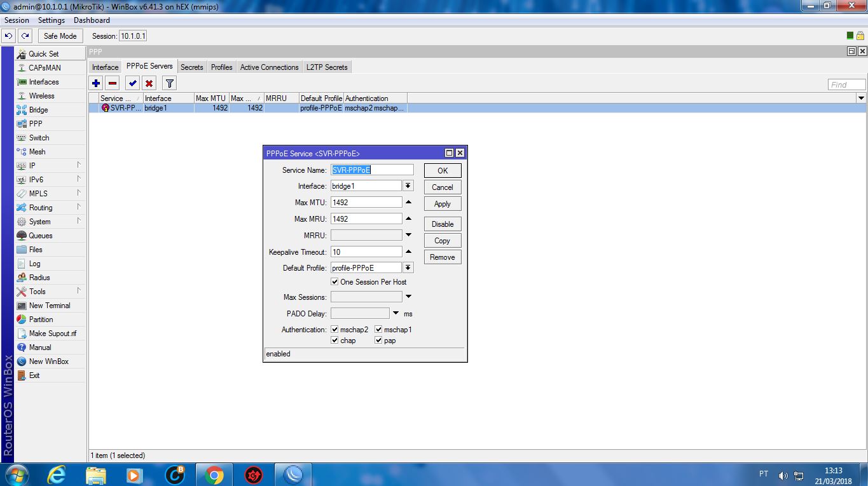
Task: Open the Manual help icon
Action: pos(22,348)
